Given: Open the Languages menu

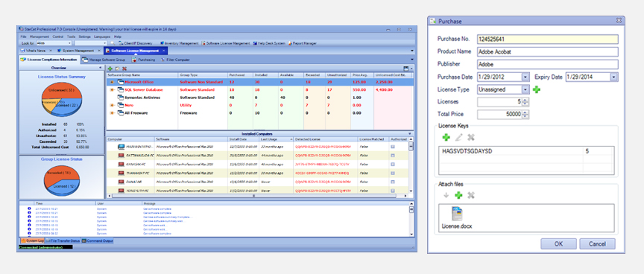Looking at the screenshot, I should 102,36.
